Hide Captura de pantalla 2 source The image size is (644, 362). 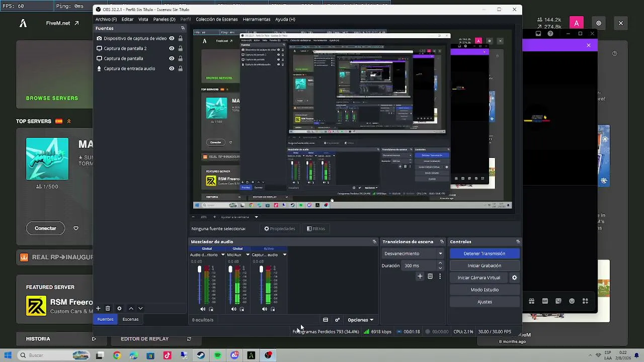tap(172, 48)
